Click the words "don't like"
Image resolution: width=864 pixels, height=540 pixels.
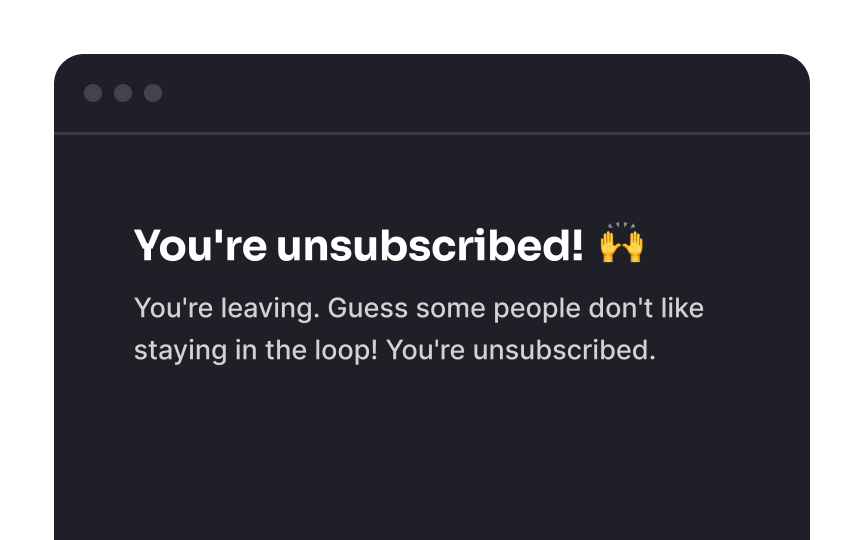[x=646, y=308]
